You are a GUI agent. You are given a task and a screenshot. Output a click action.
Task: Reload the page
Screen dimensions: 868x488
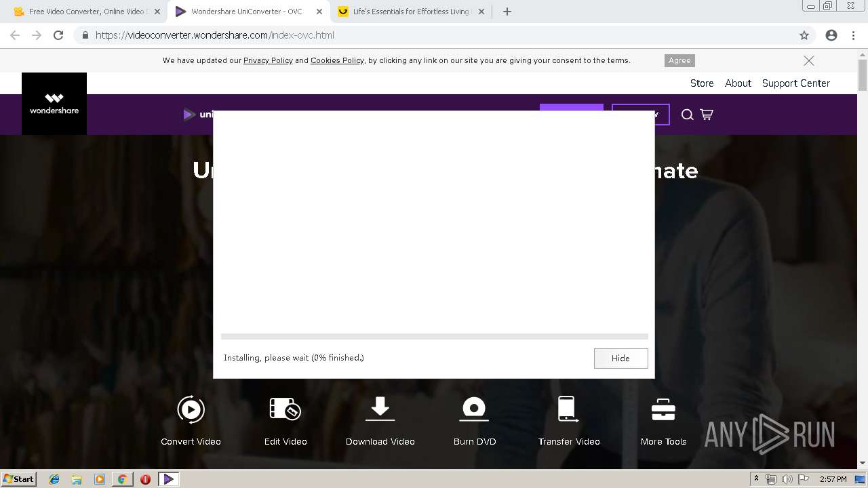[58, 35]
